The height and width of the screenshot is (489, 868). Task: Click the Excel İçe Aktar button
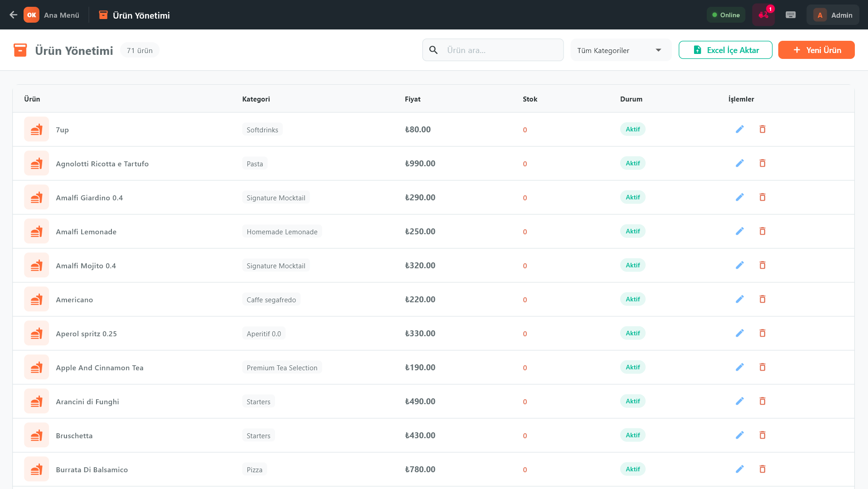(725, 50)
